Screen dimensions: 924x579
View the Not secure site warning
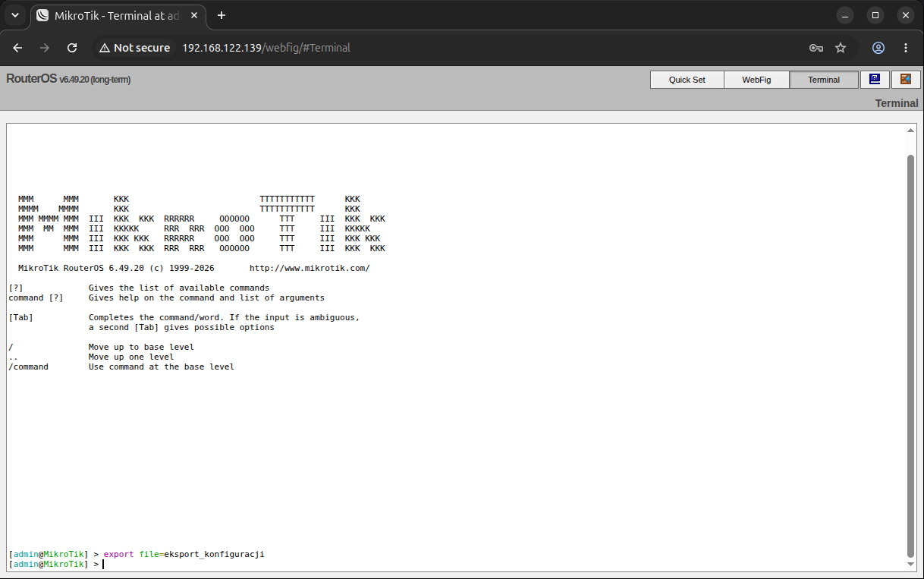pos(134,48)
